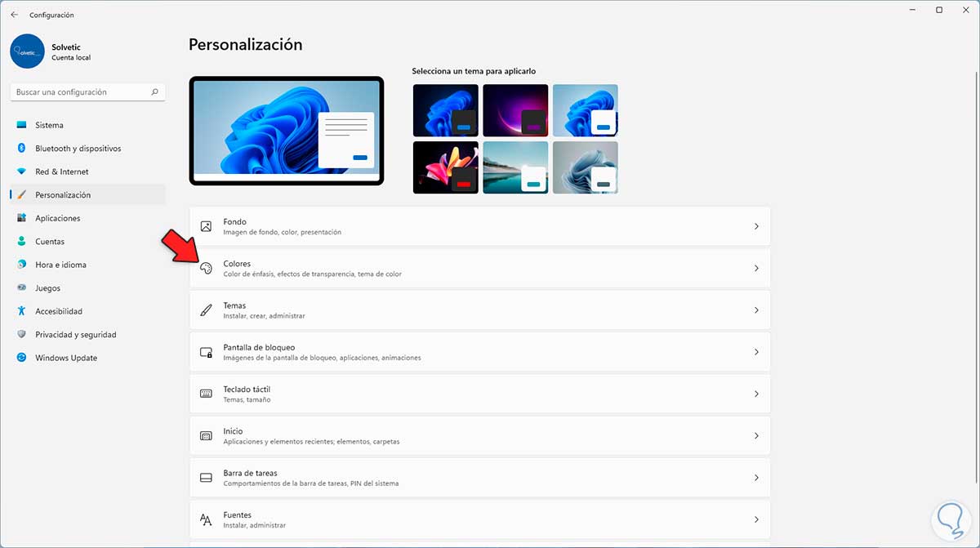Click the Colores palette icon
Screen dimensions: 980x548
[x=207, y=268]
